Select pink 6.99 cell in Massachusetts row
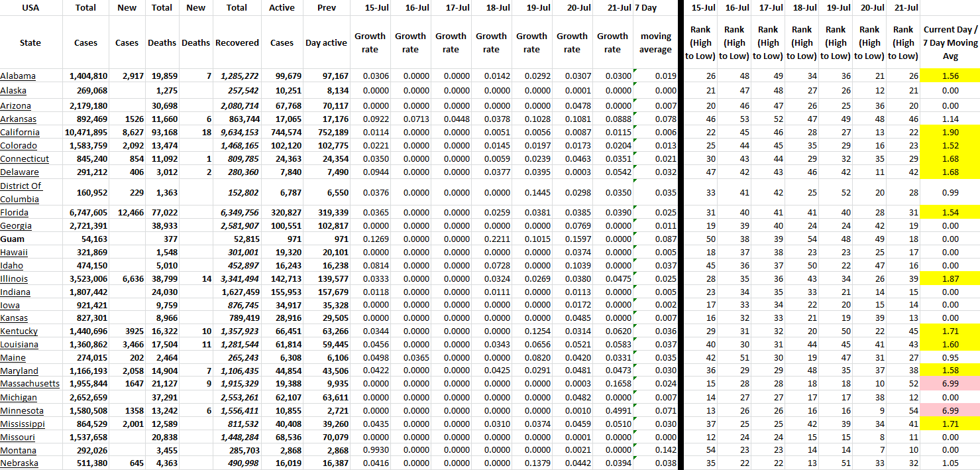 pyautogui.click(x=950, y=384)
